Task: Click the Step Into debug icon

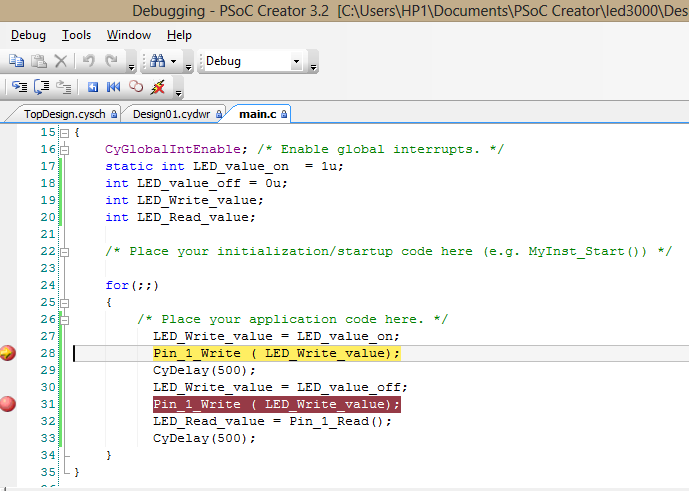Action: coord(19,87)
